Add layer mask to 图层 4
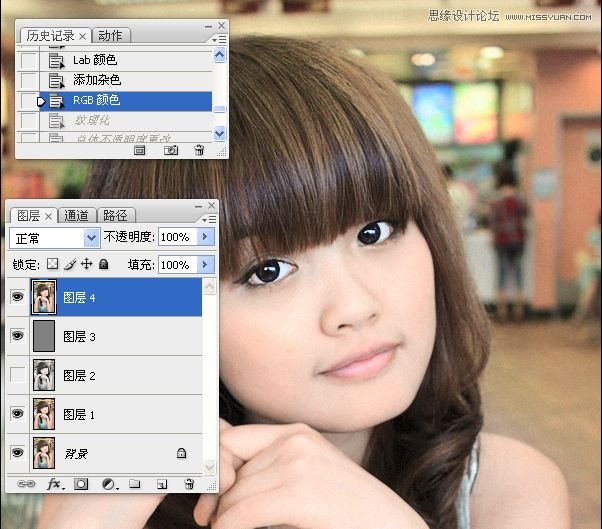 [x=81, y=484]
